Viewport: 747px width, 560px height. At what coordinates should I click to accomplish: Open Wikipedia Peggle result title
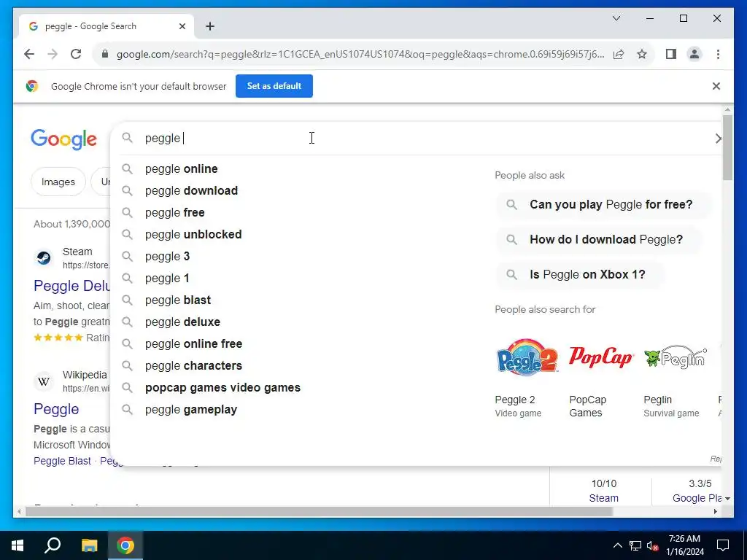click(x=56, y=410)
